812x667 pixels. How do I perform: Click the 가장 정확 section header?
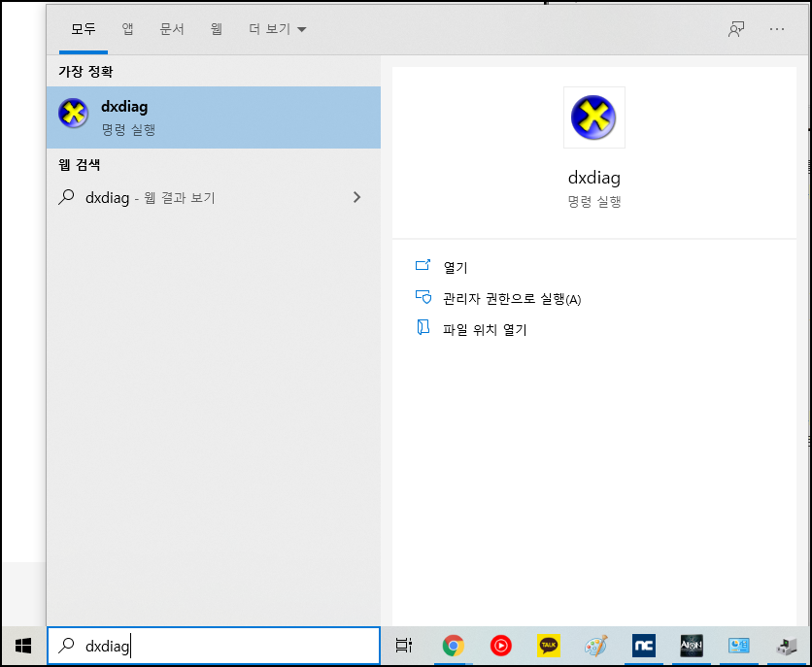pyautogui.click(x=85, y=72)
